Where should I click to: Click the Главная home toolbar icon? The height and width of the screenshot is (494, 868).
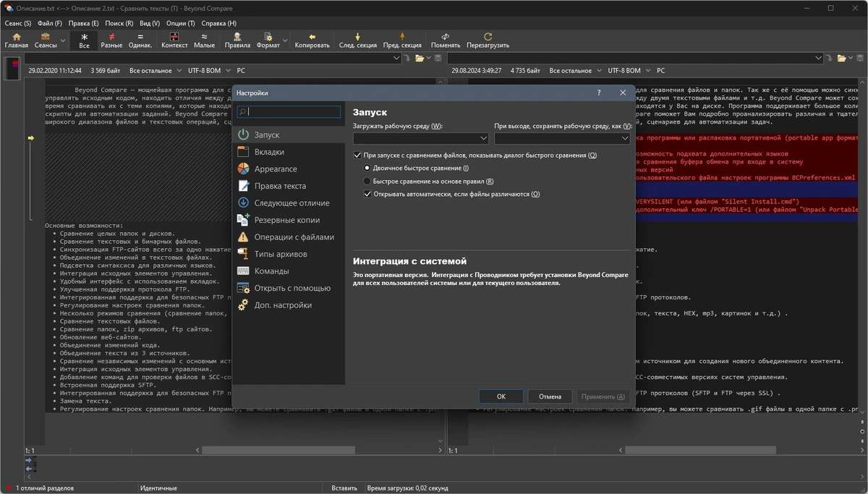[x=16, y=41]
